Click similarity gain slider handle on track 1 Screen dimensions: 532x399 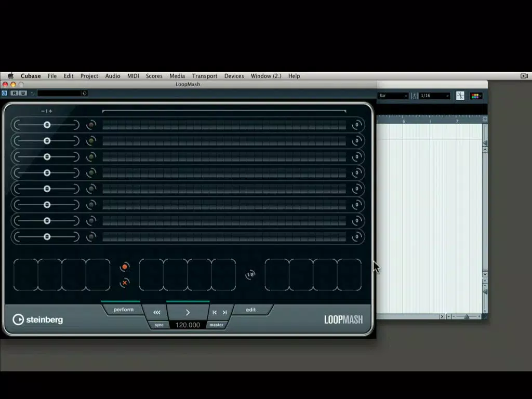pyautogui.click(x=47, y=125)
